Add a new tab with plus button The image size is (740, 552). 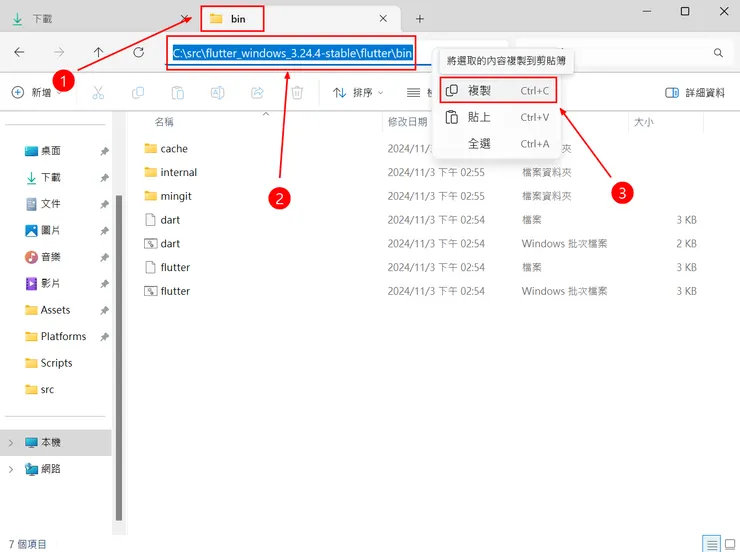[420, 19]
